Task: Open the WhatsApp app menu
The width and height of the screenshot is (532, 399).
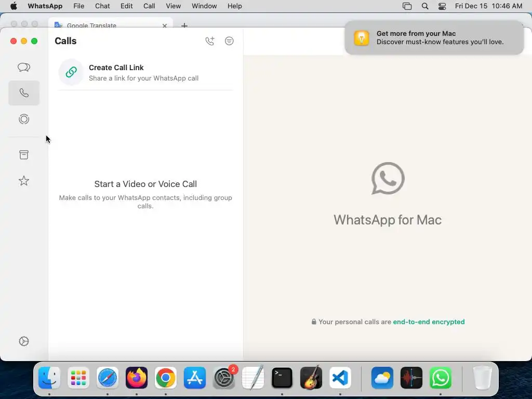Action: point(45,6)
